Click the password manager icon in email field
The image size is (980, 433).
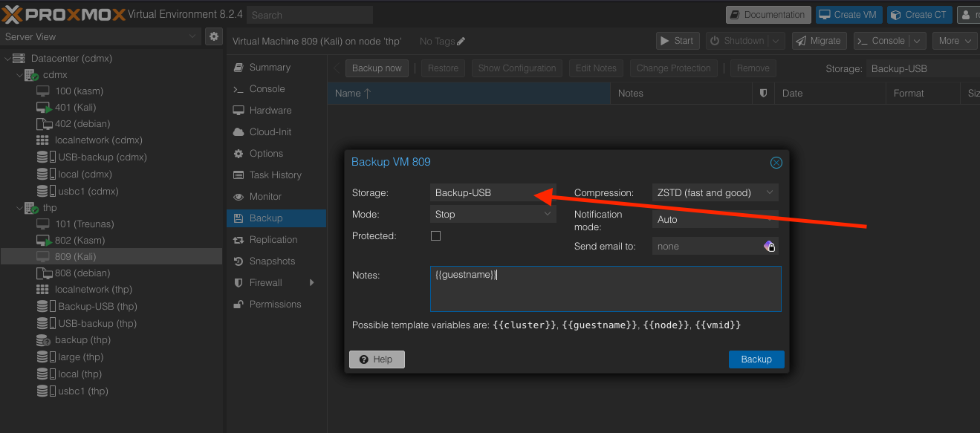[x=770, y=247]
